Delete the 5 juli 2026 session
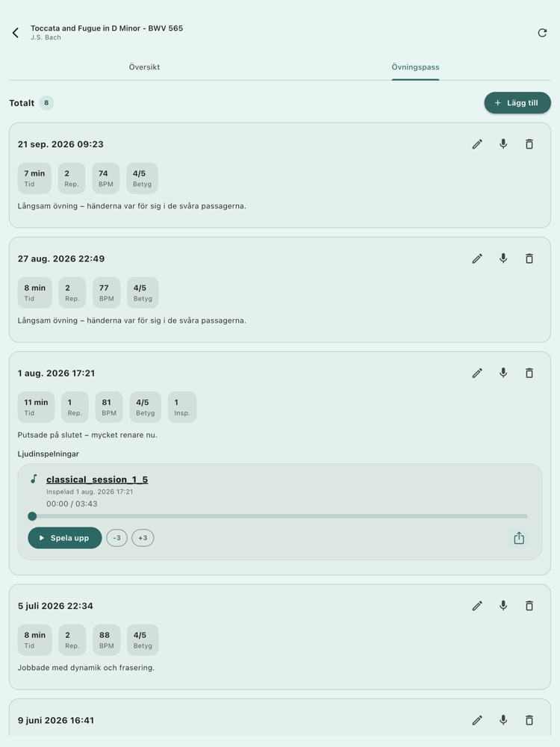Image resolution: width=560 pixels, height=747 pixels. (x=529, y=606)
